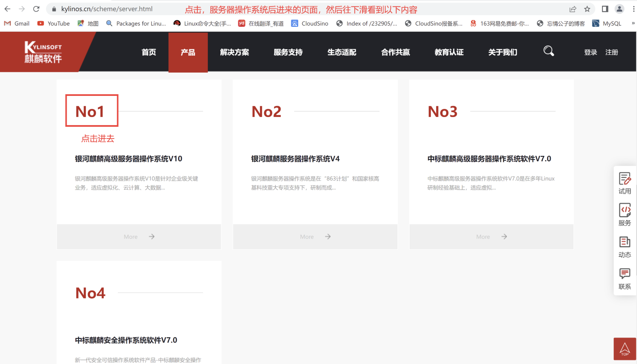This screenshot has width=637, height=364.
Task: Click arrow icon on 中标麒麟高级服务器 card
Action: click(504, 236)
